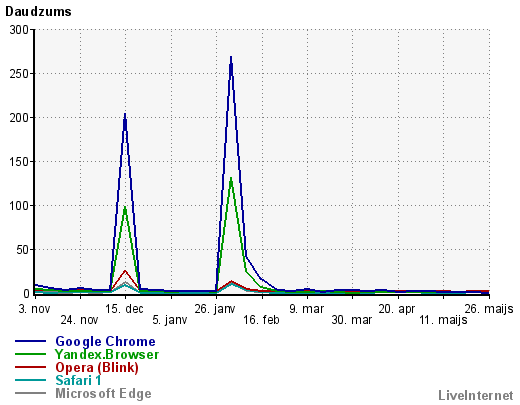Click the red Opera legend line swatch

coord(30,367)
